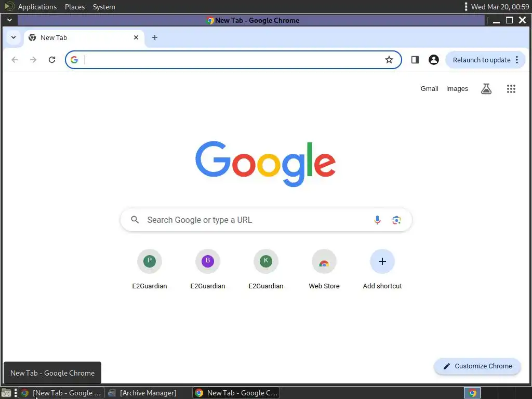Image resolution: width=532 pixels, height=399 pixels.
Task: Open Search Labs flask icon
Action: click(486, 89)
